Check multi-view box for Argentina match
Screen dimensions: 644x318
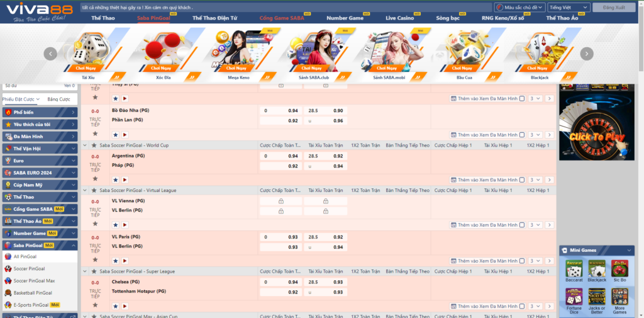click(521, 179)
